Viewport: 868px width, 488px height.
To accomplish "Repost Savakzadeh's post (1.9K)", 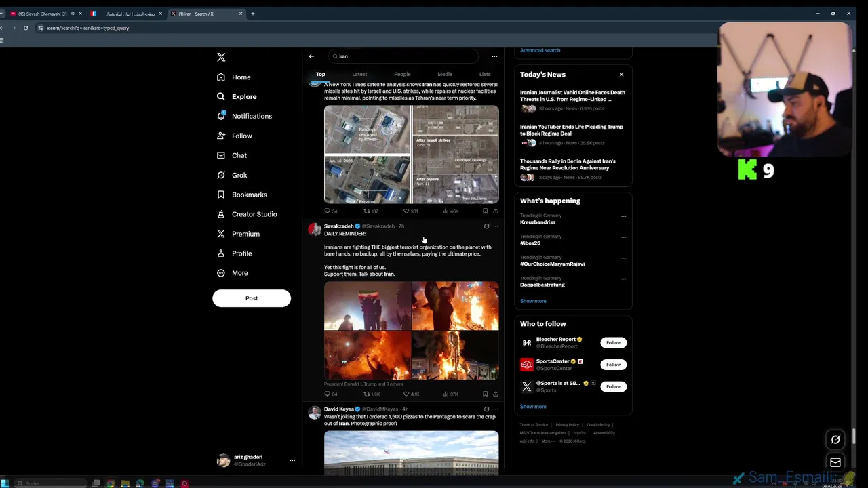I will [372, 394].
